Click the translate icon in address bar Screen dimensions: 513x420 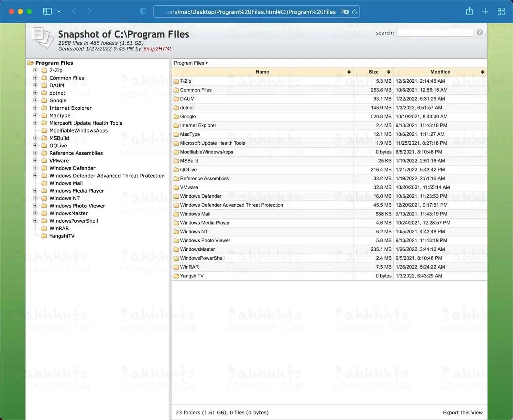344,12
